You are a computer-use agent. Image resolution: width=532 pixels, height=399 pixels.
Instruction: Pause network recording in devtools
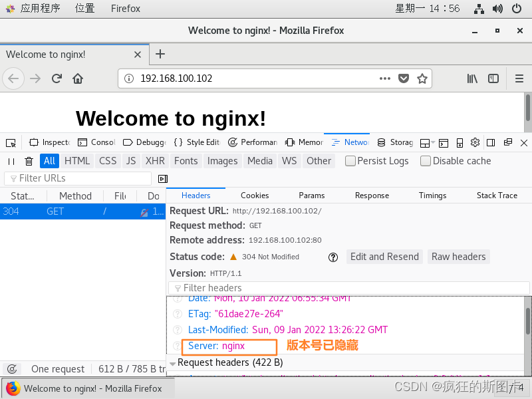pyautogui.click(x=11, y=161)
